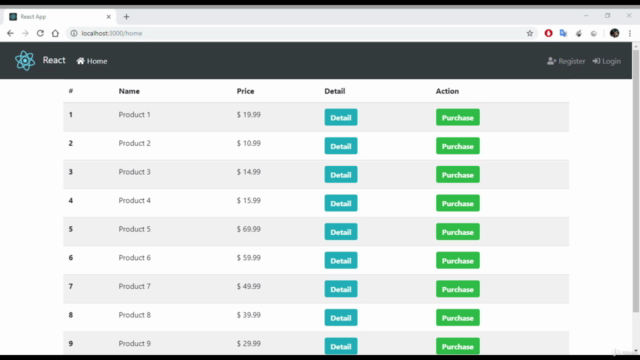Click the $ 49.99 price cell
Image resolution: width=640 pixels, height=360 pixels.
pos(249,286)
